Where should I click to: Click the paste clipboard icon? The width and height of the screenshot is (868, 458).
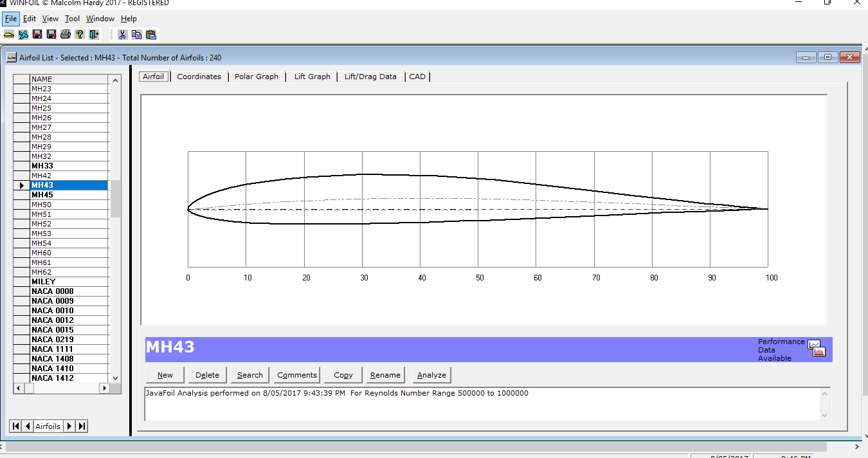click(151, 34)
